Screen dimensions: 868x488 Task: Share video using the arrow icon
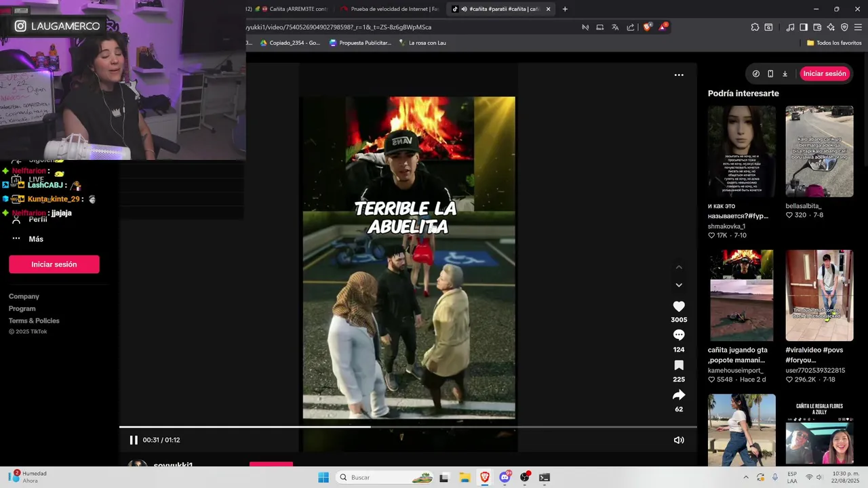[679, 395]
